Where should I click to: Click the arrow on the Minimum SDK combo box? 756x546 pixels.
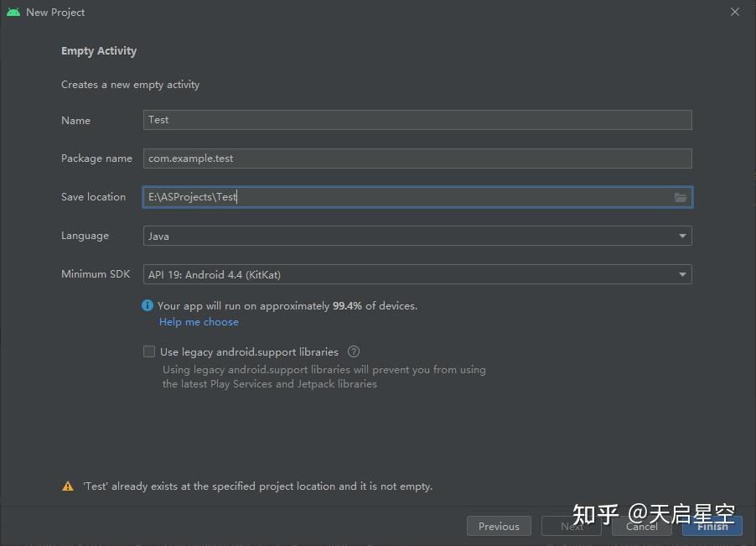[681, 273]
